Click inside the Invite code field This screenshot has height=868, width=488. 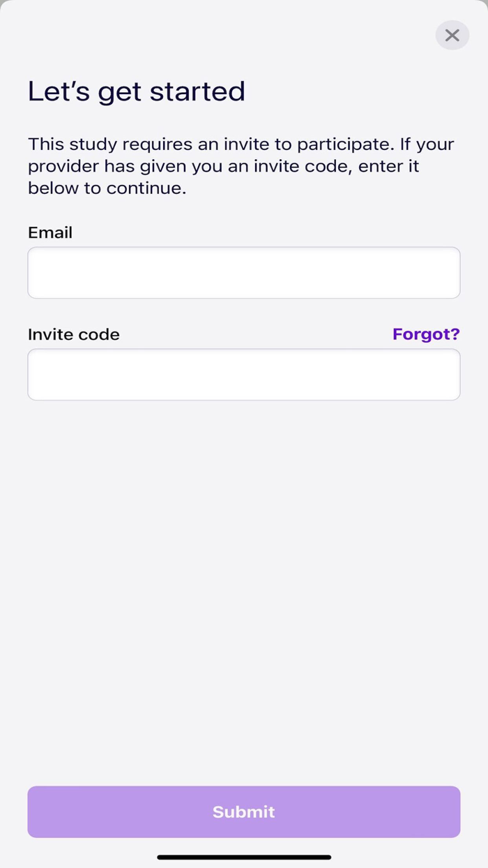pos(244,375)
